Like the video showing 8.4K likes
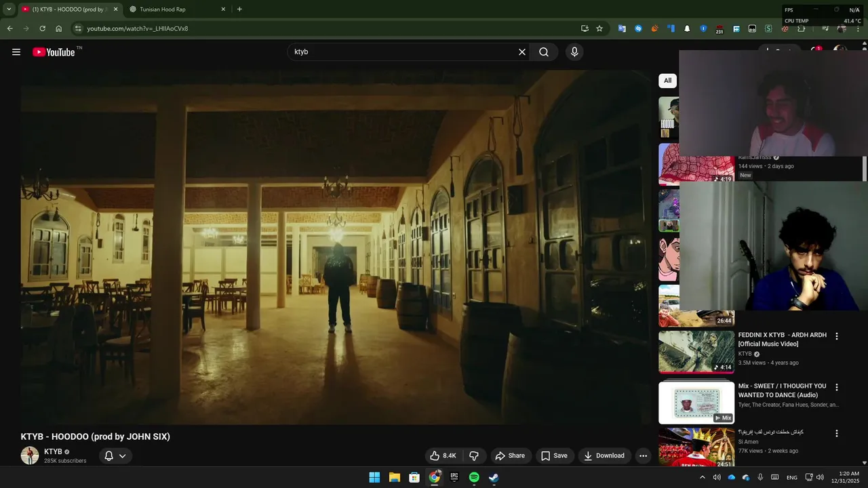Image resolution: width=868 pixels, height=488 pixels. click(x=443, y=455)
